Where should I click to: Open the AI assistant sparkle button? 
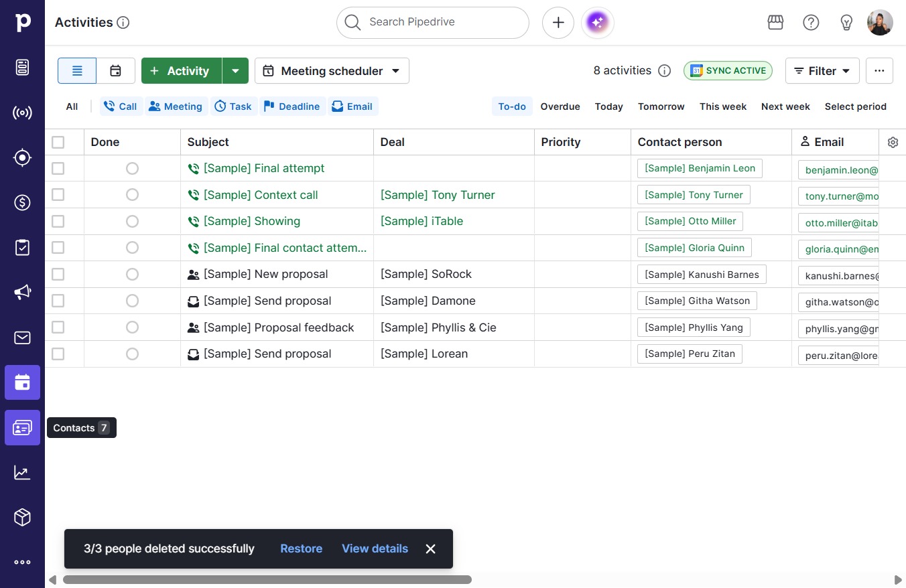tap(598, 23)
